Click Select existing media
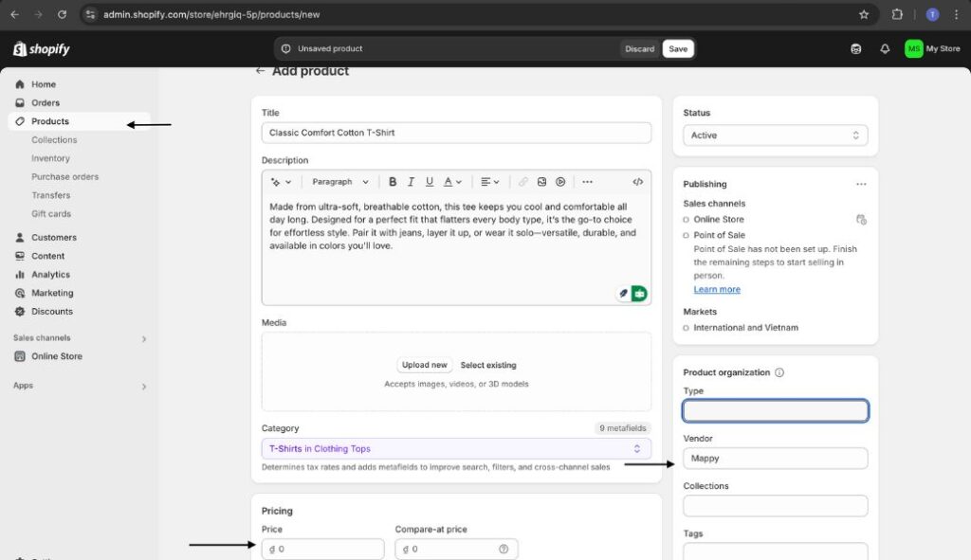971x560 pixels. [x=488, y=365]
